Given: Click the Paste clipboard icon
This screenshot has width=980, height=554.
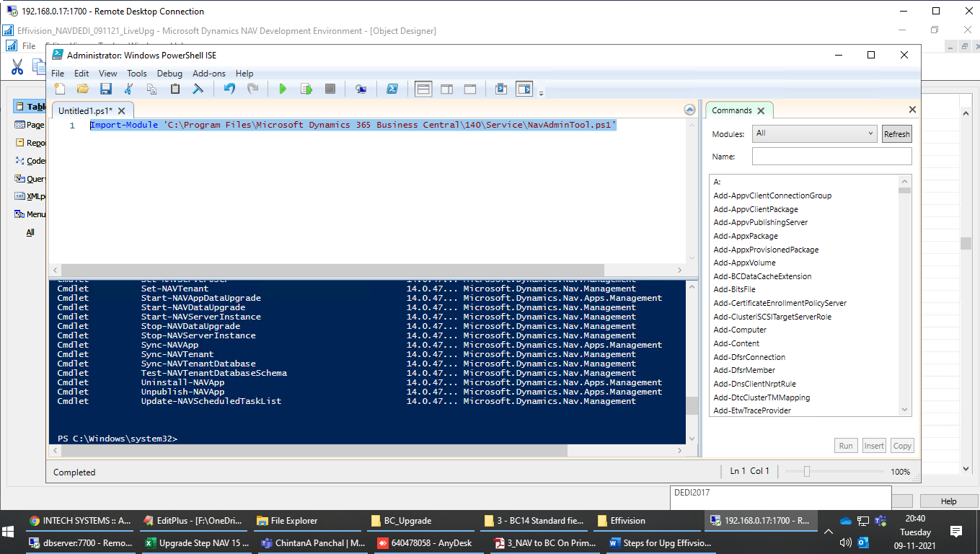Looking at the screenshot, I should (175, 89).
